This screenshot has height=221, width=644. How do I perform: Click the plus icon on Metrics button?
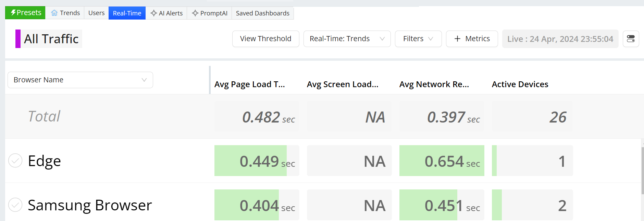457,39
